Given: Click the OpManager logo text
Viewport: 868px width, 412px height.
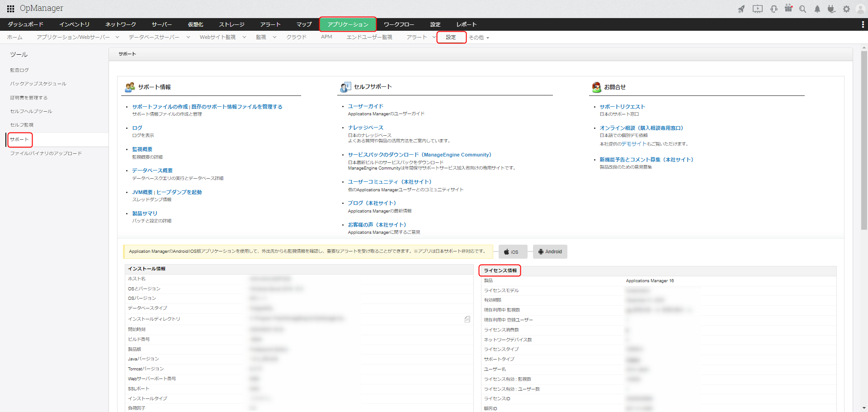Looking at the screenshot, I should point(42,9).
